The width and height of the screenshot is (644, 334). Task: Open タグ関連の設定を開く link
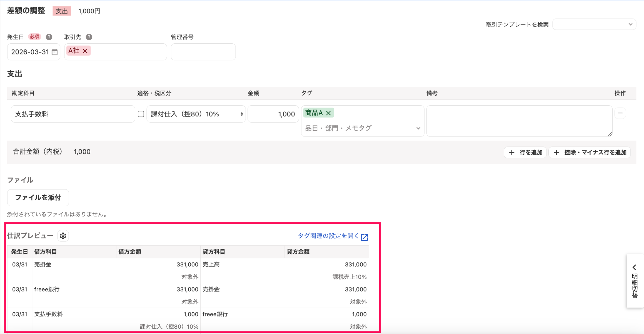333,236
